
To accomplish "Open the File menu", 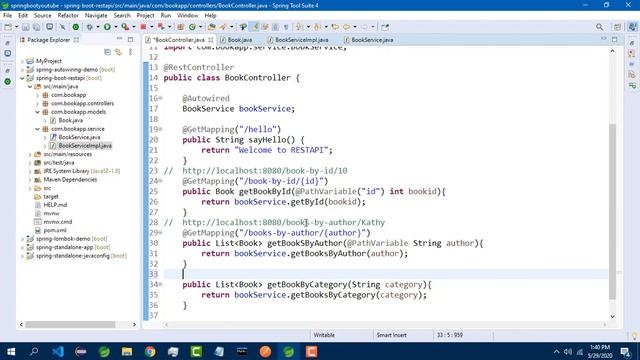I will tap(7, 16).
